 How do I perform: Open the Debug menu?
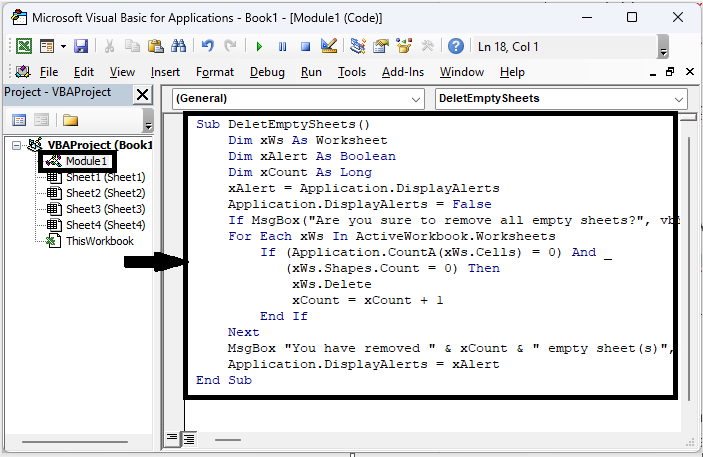(x=267, y=72)
